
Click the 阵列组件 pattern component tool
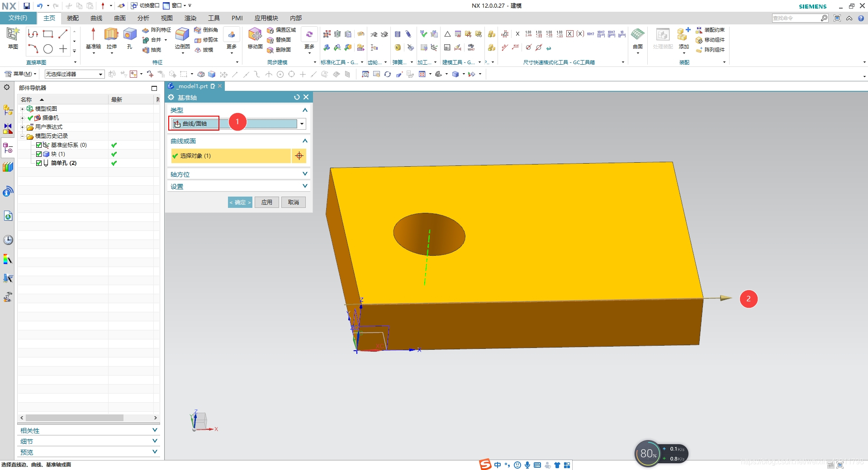710,50
